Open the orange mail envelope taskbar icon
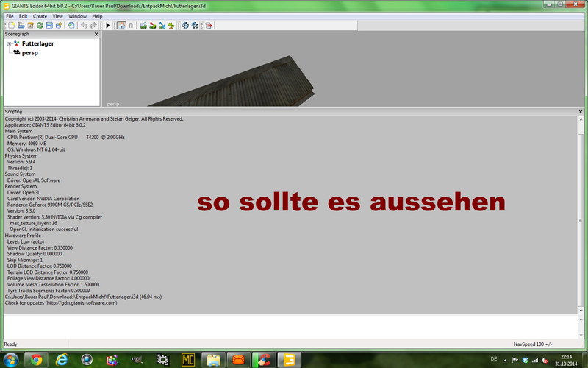588x368 pixels. [238, 360]
